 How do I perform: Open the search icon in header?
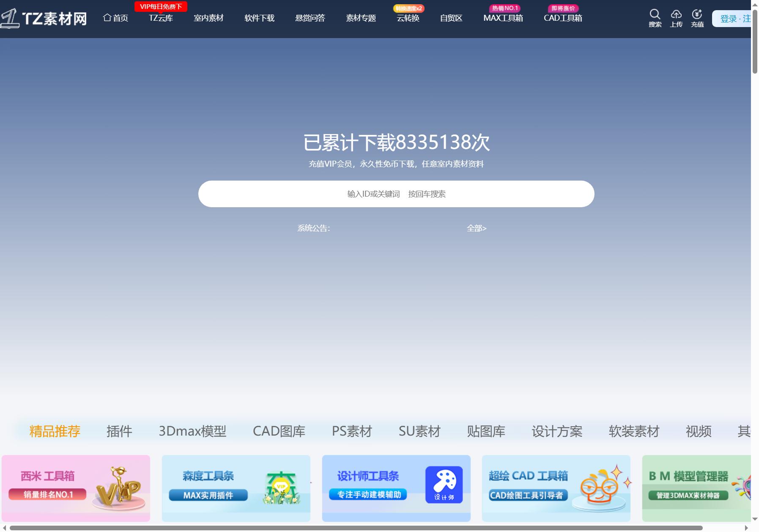click(x=655, y=14)
